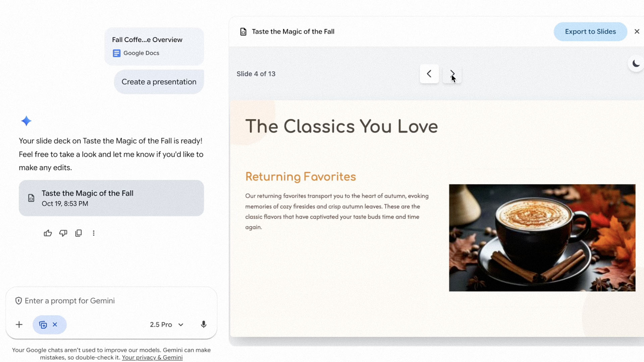
Task: Copy the response with the copy icon
Action: pos(78,233)
